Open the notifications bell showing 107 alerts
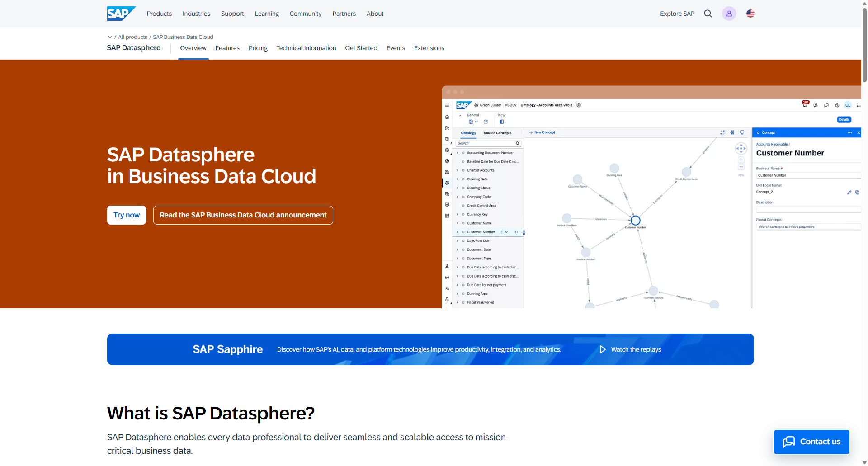Screen dimensions: 868x466 tap(805, 105)
